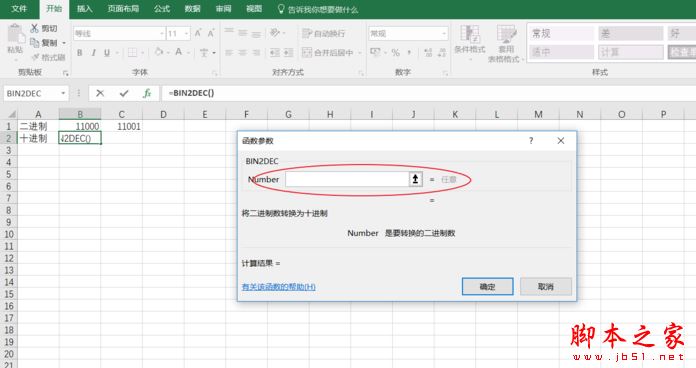The width and height of the screenshot is (696, 368).
Task: Click the Decrease Decimal icon
Action: [x=442, y=52]
